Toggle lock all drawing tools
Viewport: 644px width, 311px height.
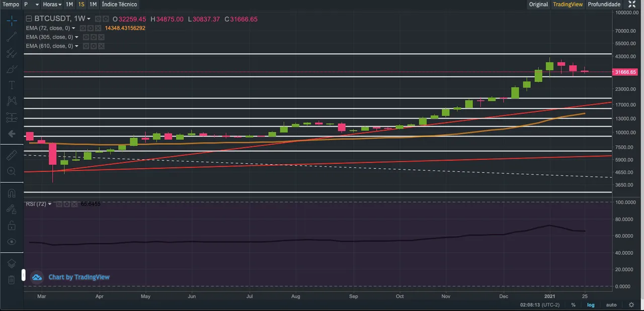12,226
